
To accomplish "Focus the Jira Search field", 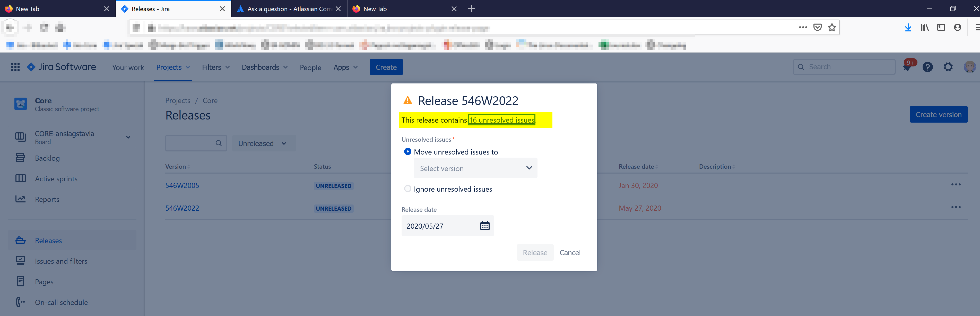I will click(x=844, y=67).
